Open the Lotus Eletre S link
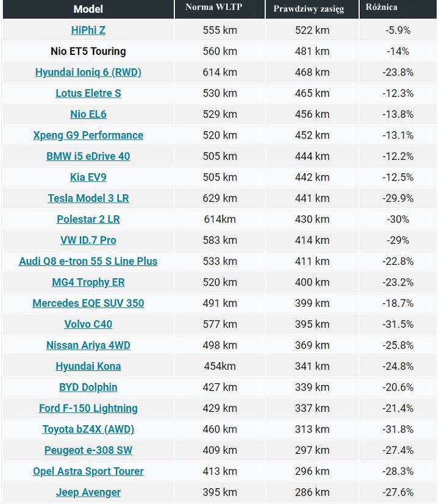 point(88,93)
